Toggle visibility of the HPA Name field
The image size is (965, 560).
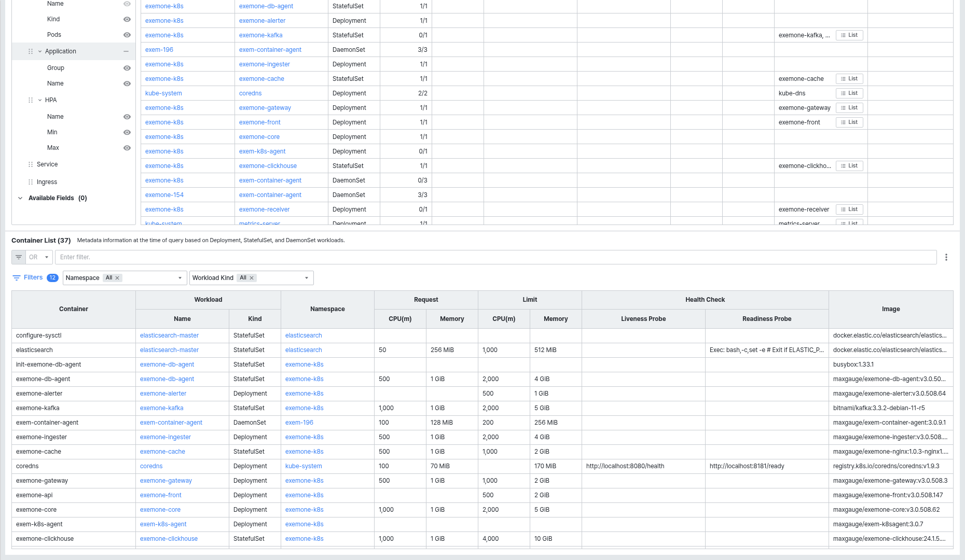[127, 117]
